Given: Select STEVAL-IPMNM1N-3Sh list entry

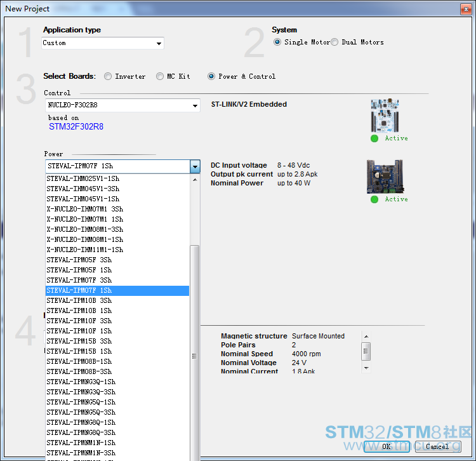Looking at the screenshot, I should tap(117, 453).
